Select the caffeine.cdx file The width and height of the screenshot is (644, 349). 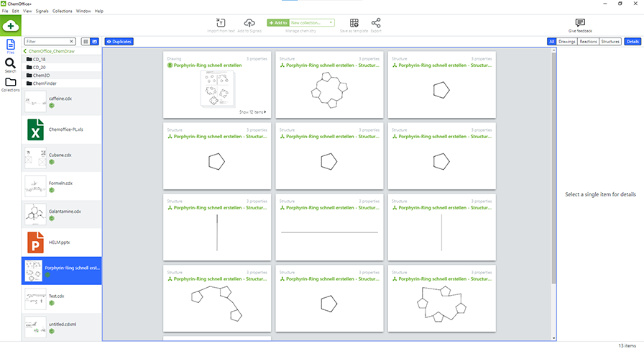62,101
